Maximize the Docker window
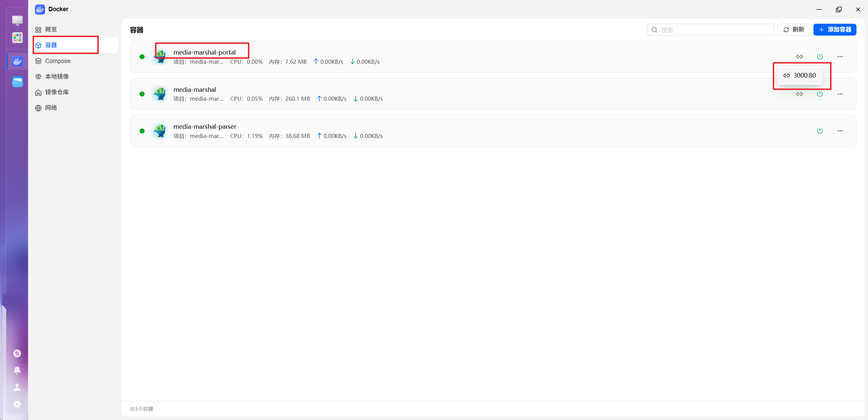Image resolution: width=868 pixels, height=420 pixels. tap(839, 9)
